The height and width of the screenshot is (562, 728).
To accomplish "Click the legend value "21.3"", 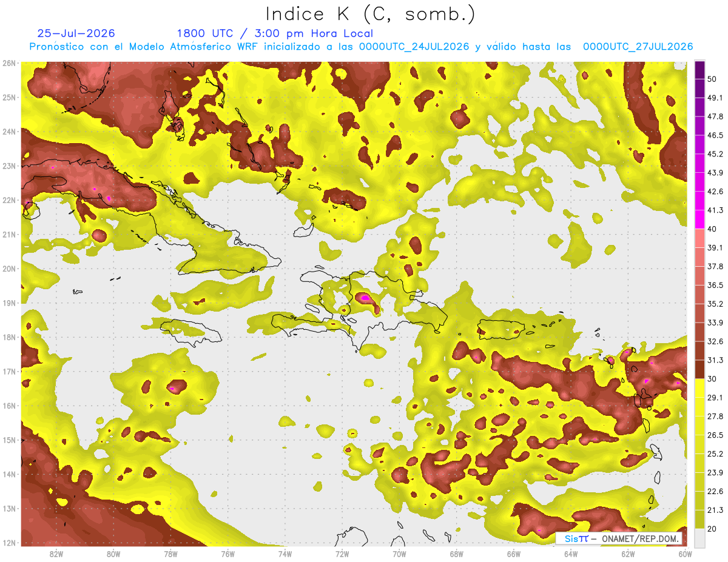I will [715, 510].
